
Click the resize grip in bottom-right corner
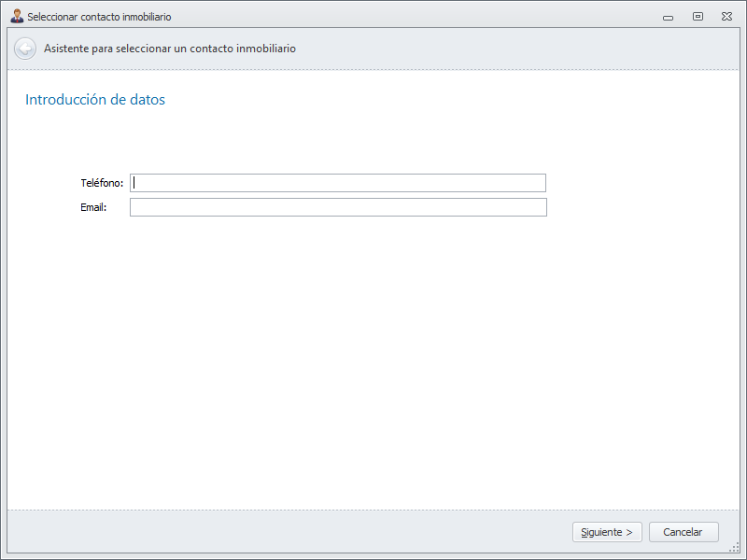tap(734, 548)
